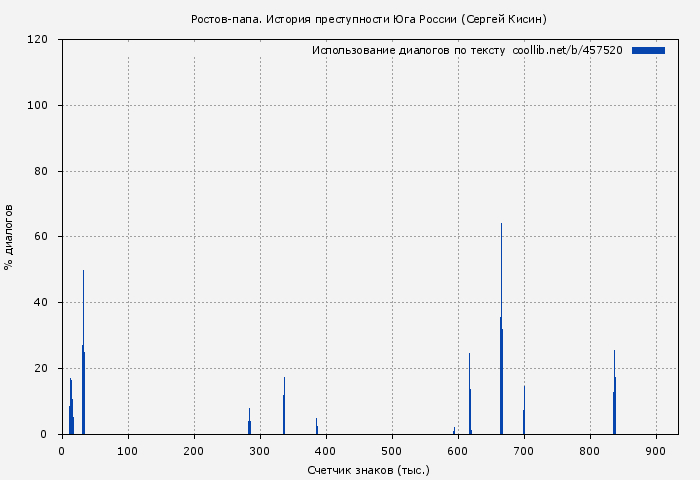Click the blue legend color swatch
Image resolution: width=700 pixels, height=480 pixels.
click(x=648, y=50)
